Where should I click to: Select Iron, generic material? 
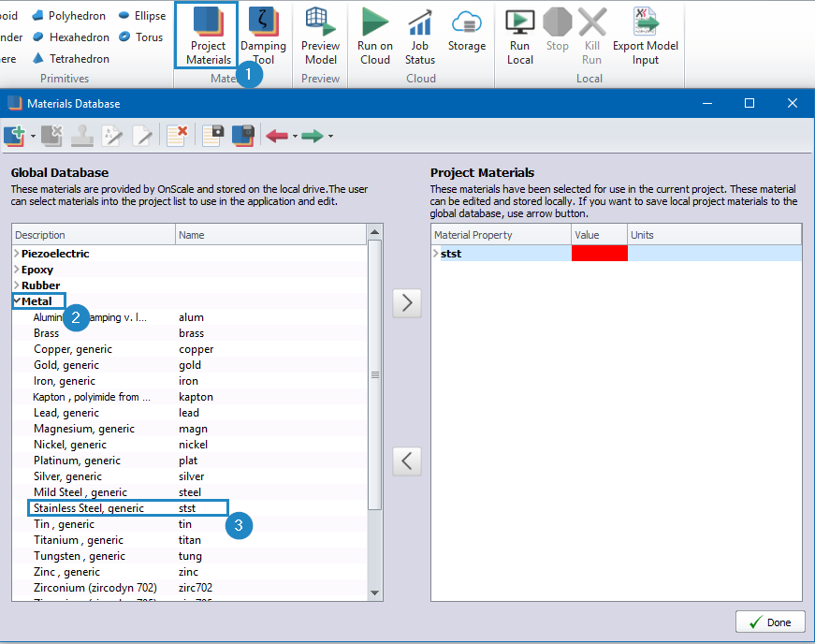[x=190, y=380]
